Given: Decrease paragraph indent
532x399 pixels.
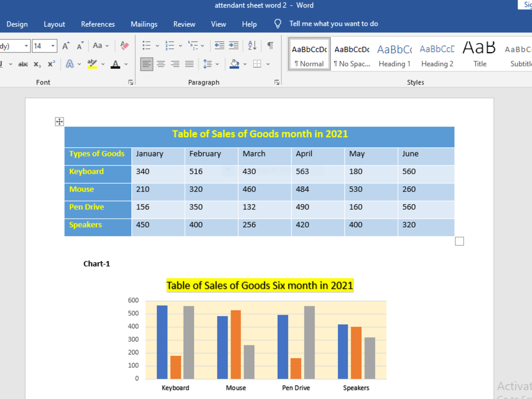Looking at the screenshot, I should [220, 45].
